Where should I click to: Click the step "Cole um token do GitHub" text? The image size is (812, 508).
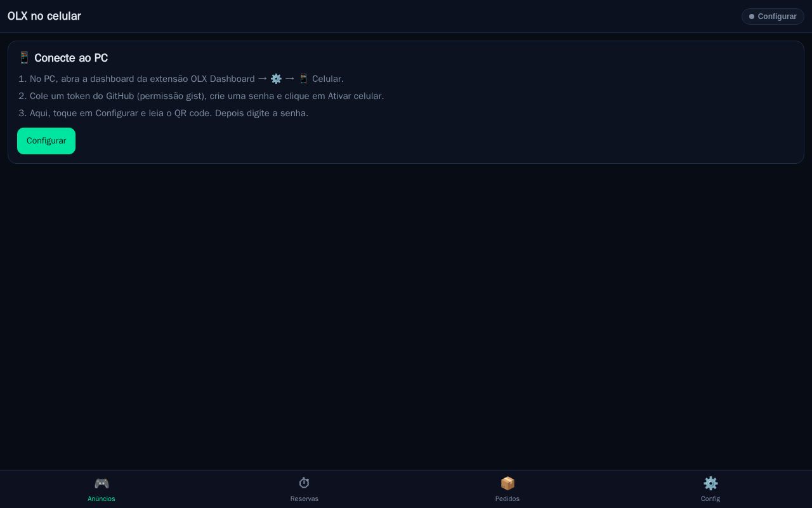[207, 96]
